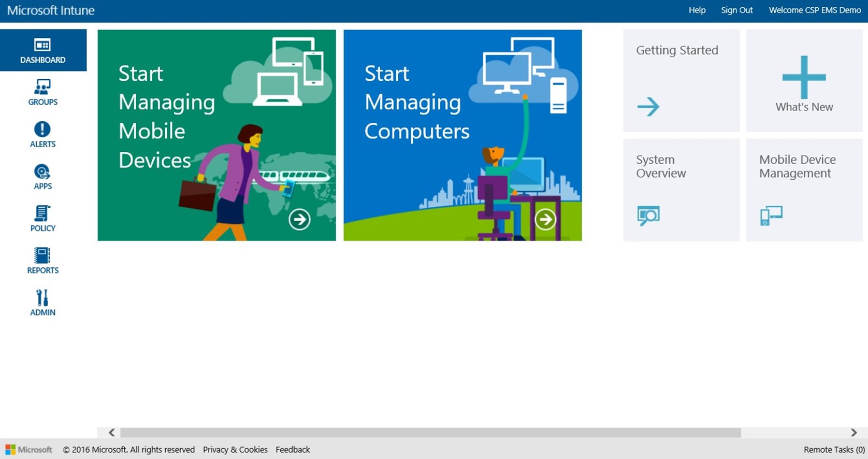Click the Mobile Device Management devices icon
The height and width of the screenshot is (459, 868).
tap(771, 216)
